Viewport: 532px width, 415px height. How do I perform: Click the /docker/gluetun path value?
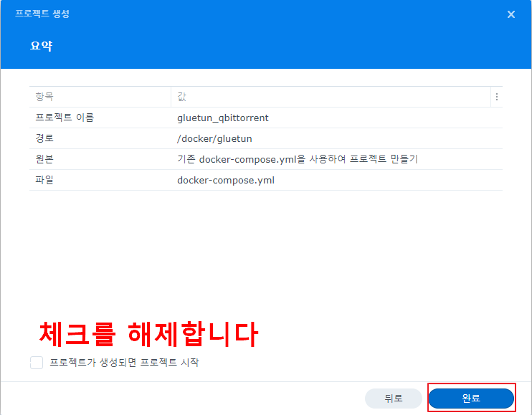(x=214, y=138)
